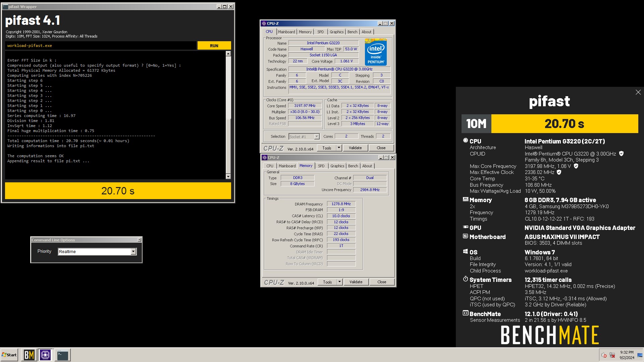
Task: Click the GPU card icon in BenchMate panel
Action: [x=465, y=227]
